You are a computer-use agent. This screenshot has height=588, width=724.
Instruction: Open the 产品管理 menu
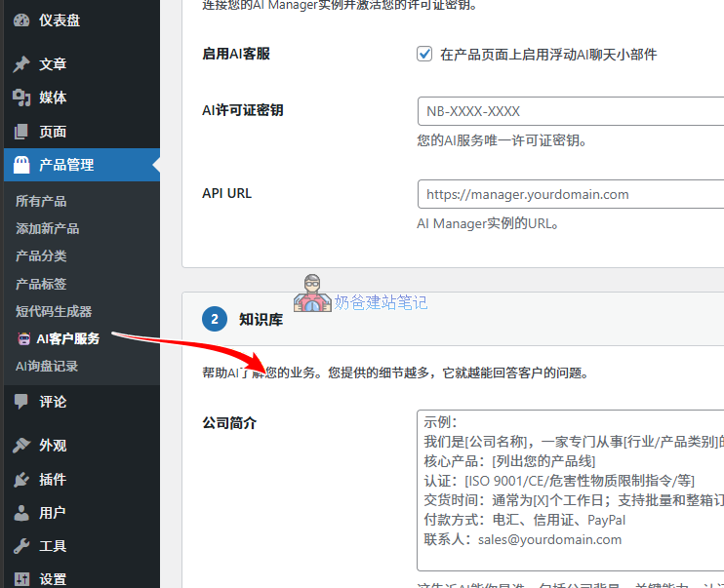pos(82,165)
